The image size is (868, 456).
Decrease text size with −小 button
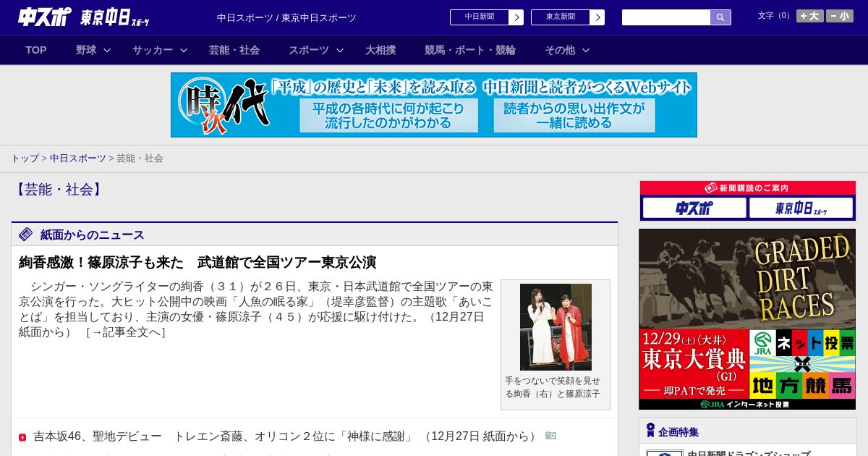[840, 16]
